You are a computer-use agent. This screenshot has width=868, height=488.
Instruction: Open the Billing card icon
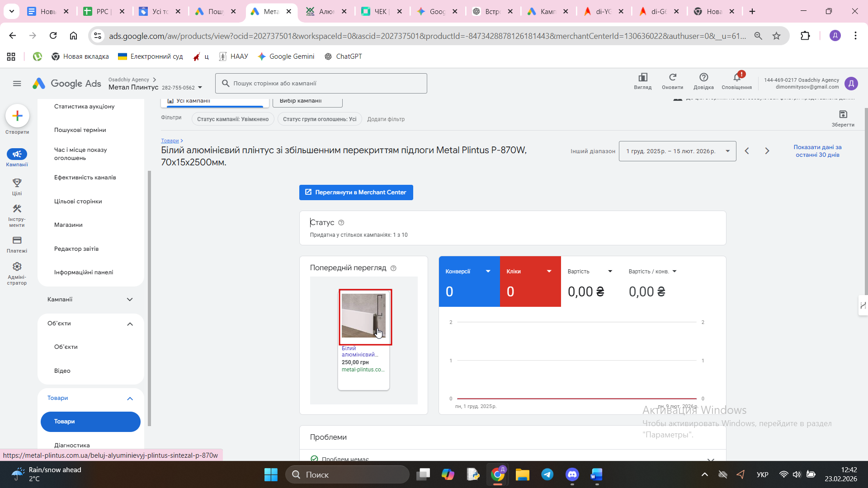click(17, 240)
